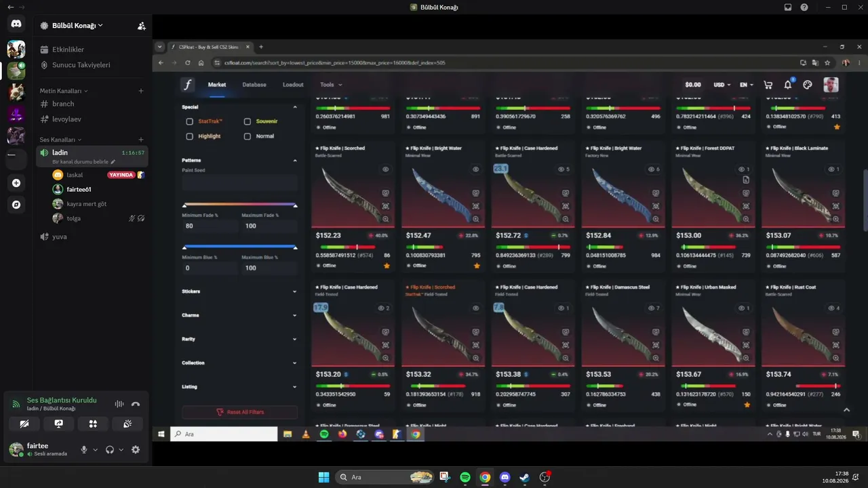This screenshot has width=868, height=488.
Task: Expand the Collection filter section
Action: pyautogui.click(x=239, y=363)
